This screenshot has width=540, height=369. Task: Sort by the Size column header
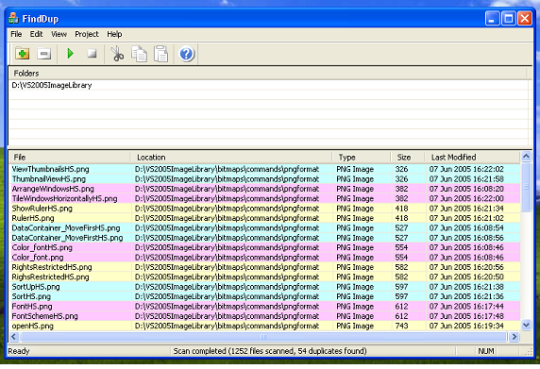408,157
